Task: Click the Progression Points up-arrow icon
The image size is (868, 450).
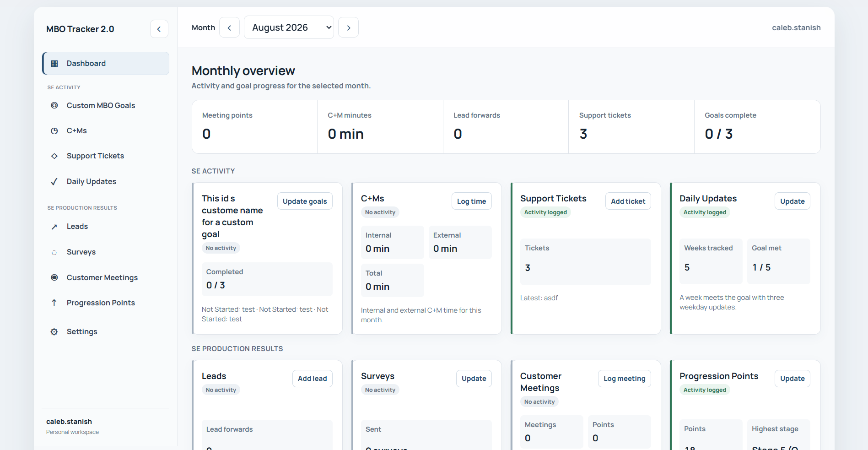Action: coord(54,303)
